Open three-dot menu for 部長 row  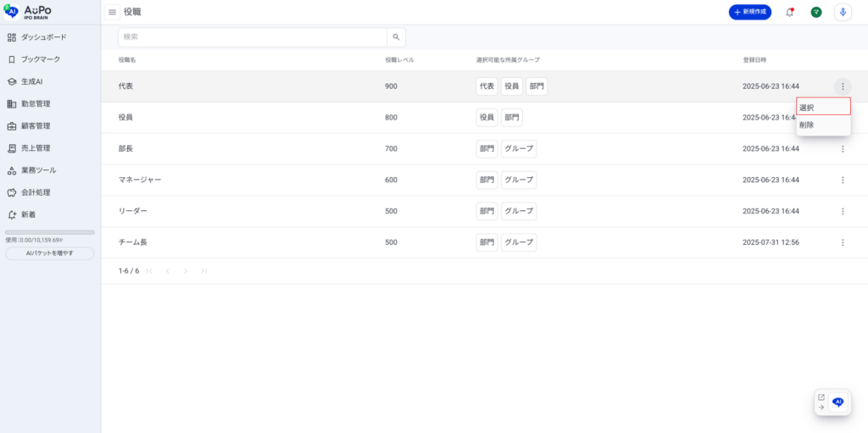(843, 149)
